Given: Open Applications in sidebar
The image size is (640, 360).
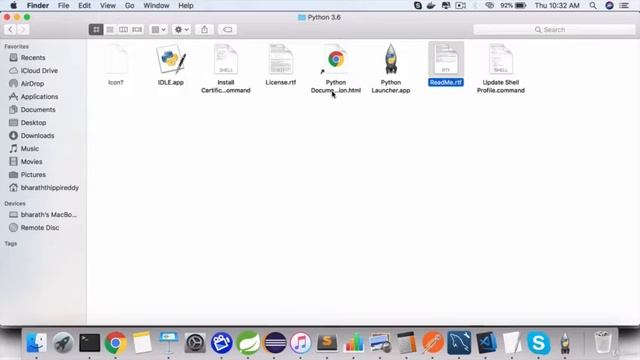Looking at the screenshot, I should coord(39,97).
